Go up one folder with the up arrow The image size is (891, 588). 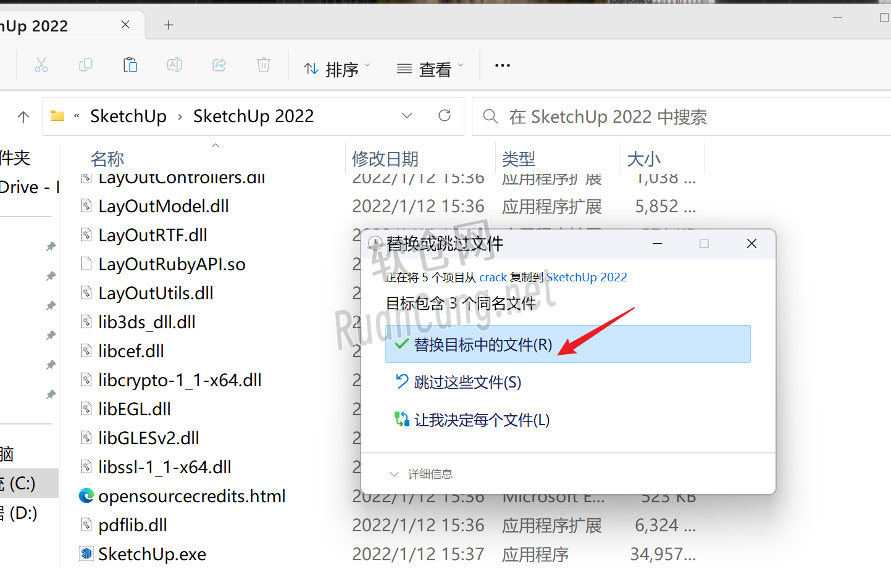coord(23,117)
